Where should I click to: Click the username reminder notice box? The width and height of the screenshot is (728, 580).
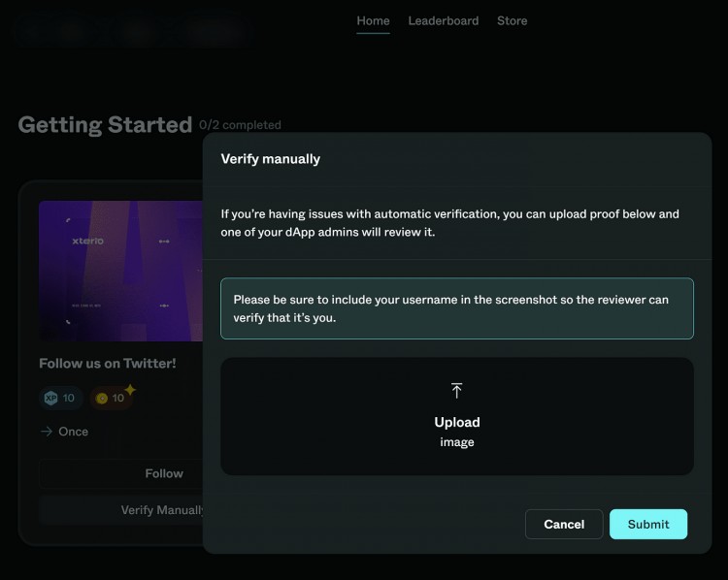click(456, 308)
